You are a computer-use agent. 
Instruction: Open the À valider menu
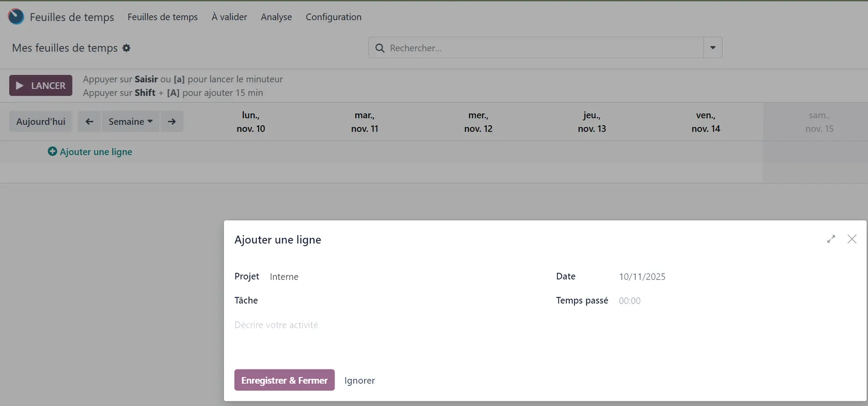[x=229, y=17]
